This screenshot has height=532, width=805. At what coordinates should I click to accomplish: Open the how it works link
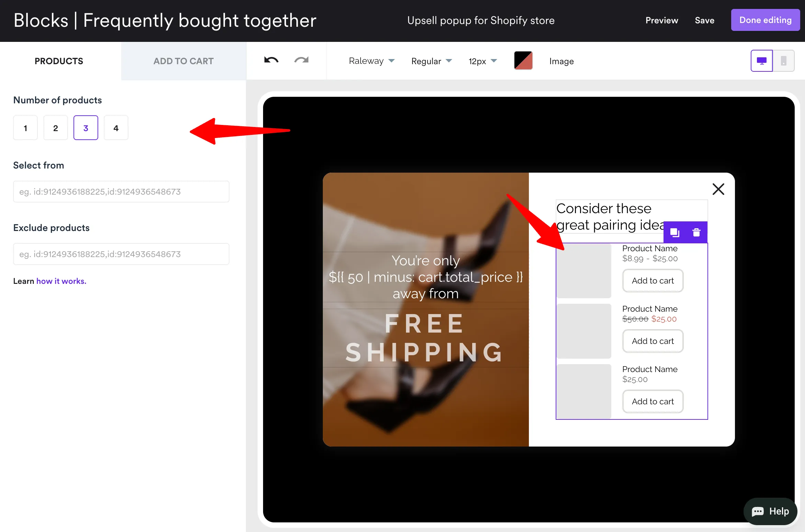click(61, 281)
